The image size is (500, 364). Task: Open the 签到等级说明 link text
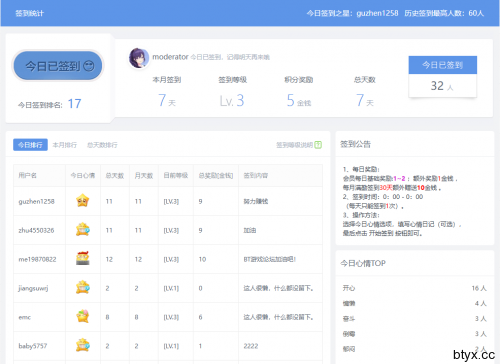click(294, 145)
